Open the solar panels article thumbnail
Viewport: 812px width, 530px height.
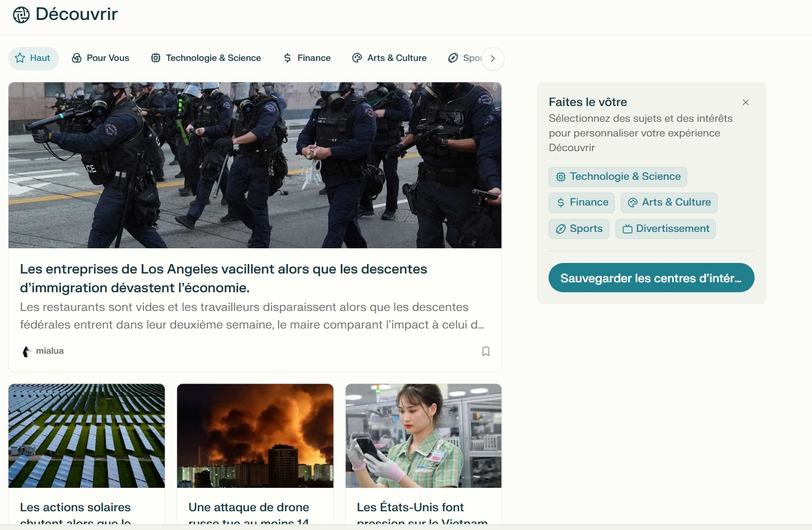[x=87, y=436]
